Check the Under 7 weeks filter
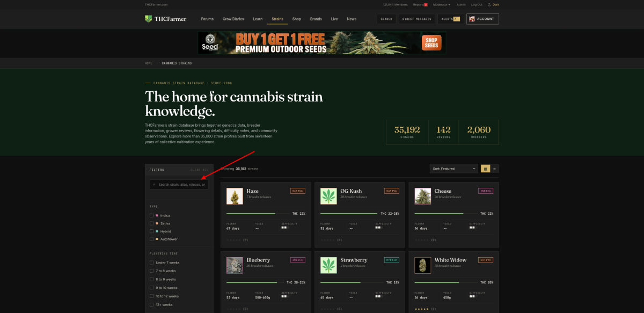The height and width of the screenshot is (313, 644). tap(151, 263)
